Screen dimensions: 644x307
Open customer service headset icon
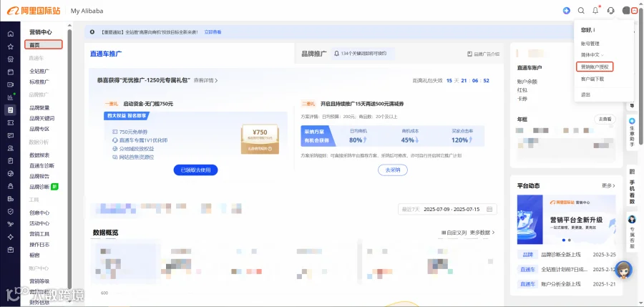611,11
